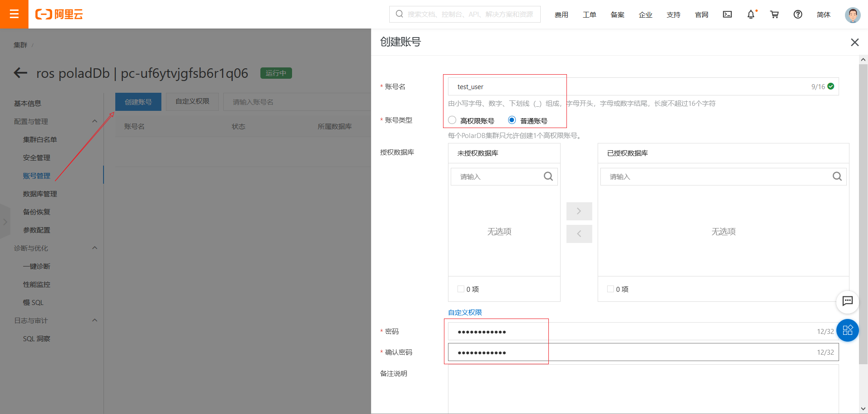The image size is (868, 414).
Task: Move databases left with the arrow button
Action: pyautogui.click(x=579, y=234)
